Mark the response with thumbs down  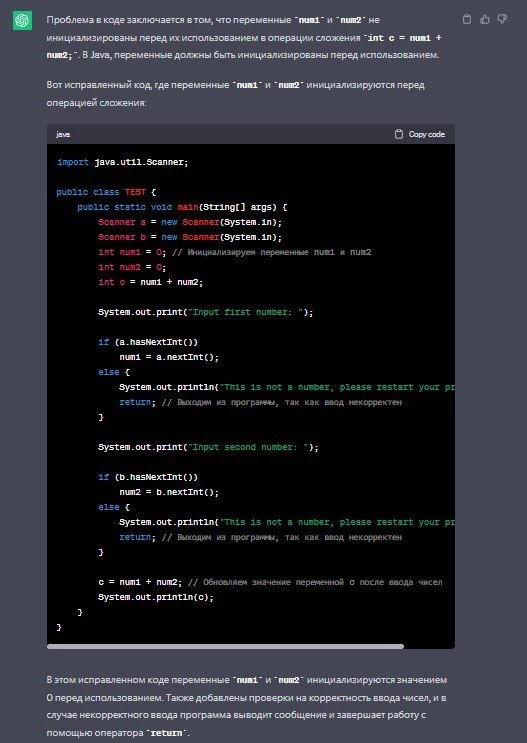tap(502, 19)
